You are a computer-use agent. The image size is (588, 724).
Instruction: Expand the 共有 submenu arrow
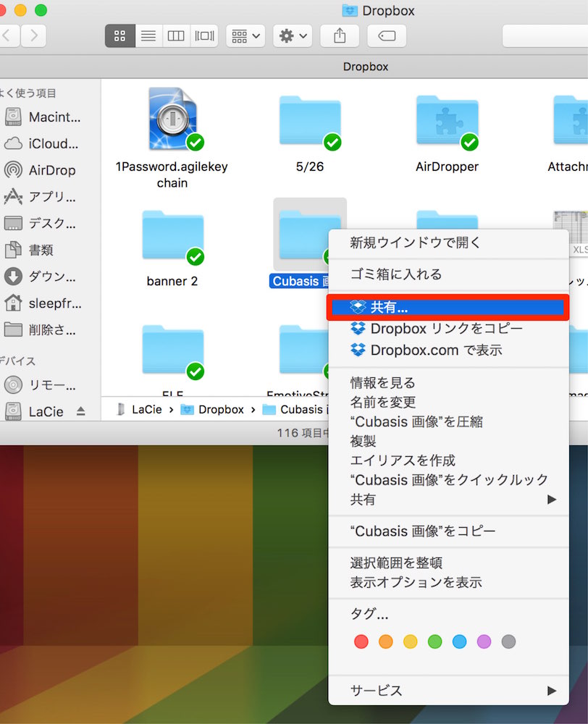(x=551, y=499)
